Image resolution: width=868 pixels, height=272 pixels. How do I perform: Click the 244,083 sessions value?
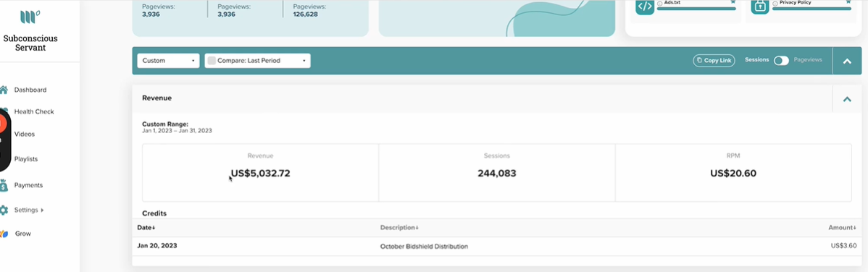(496, 173)
